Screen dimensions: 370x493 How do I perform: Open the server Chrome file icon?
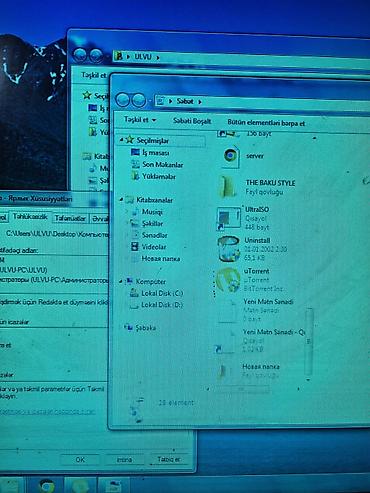coord(230,156)
